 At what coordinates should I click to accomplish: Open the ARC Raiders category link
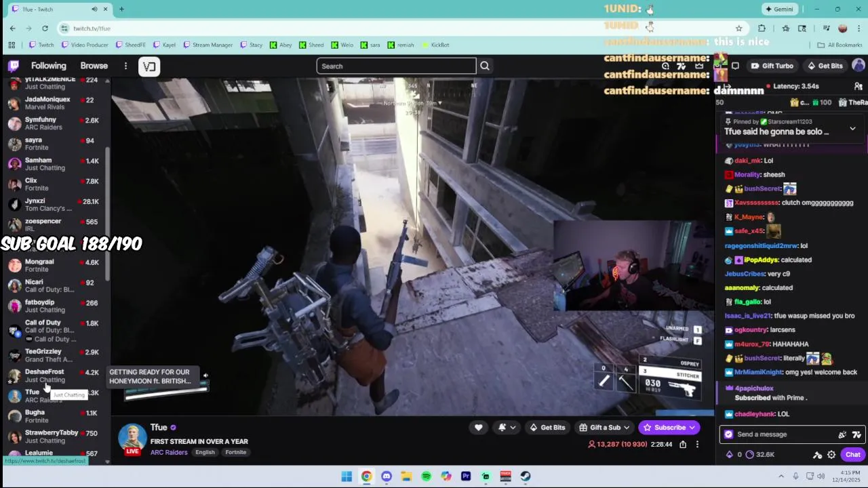169,452
